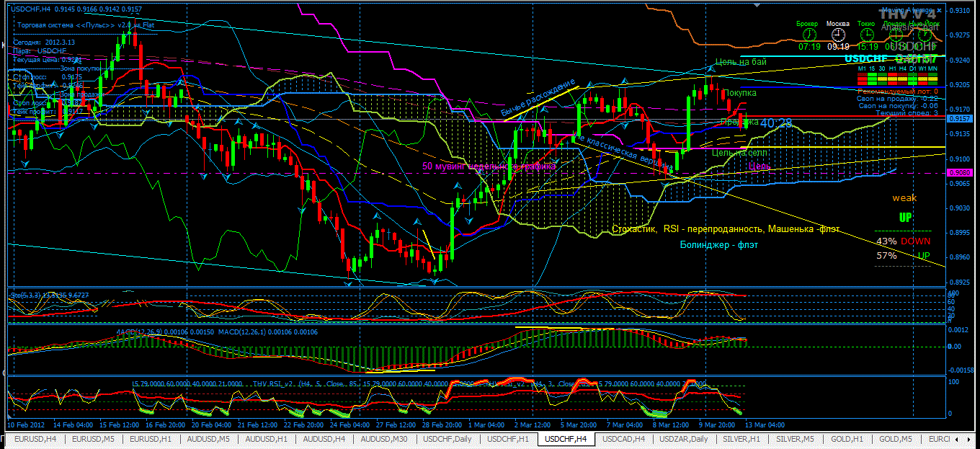Switch to the EURUSD,M5 tab

pyautogui.click(x=92, y=438)
